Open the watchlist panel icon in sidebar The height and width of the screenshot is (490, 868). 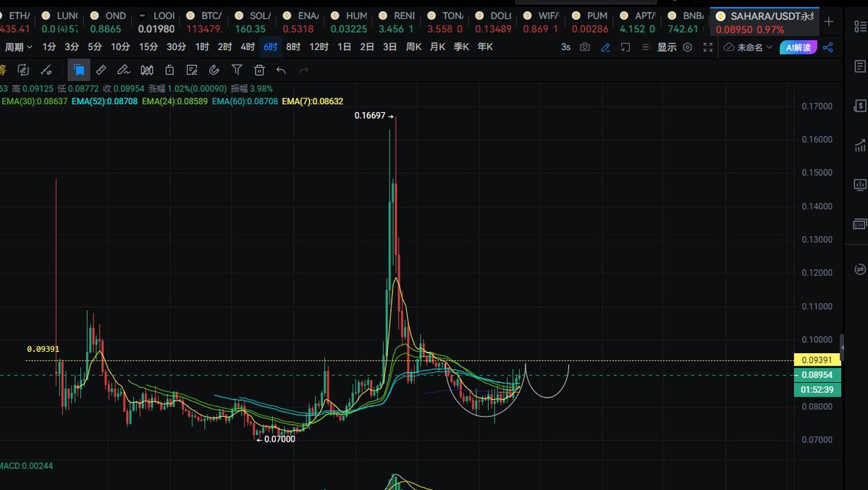tap(860, 26)
